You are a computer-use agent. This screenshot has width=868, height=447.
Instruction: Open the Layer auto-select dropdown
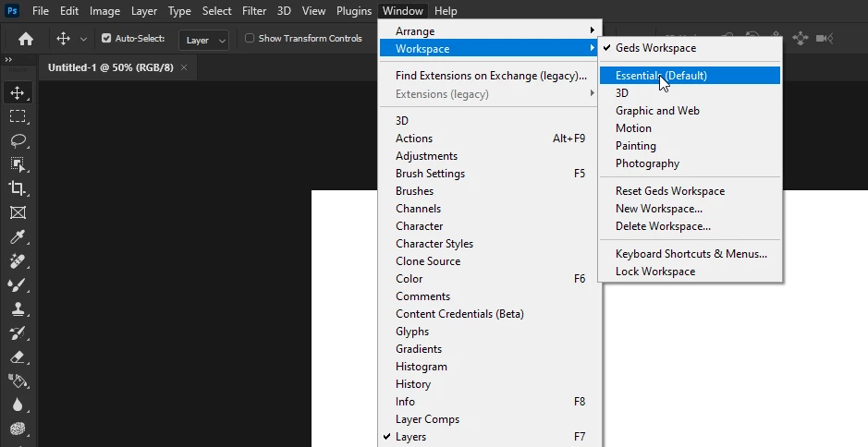pyautogui.click(x=203, y=40)
